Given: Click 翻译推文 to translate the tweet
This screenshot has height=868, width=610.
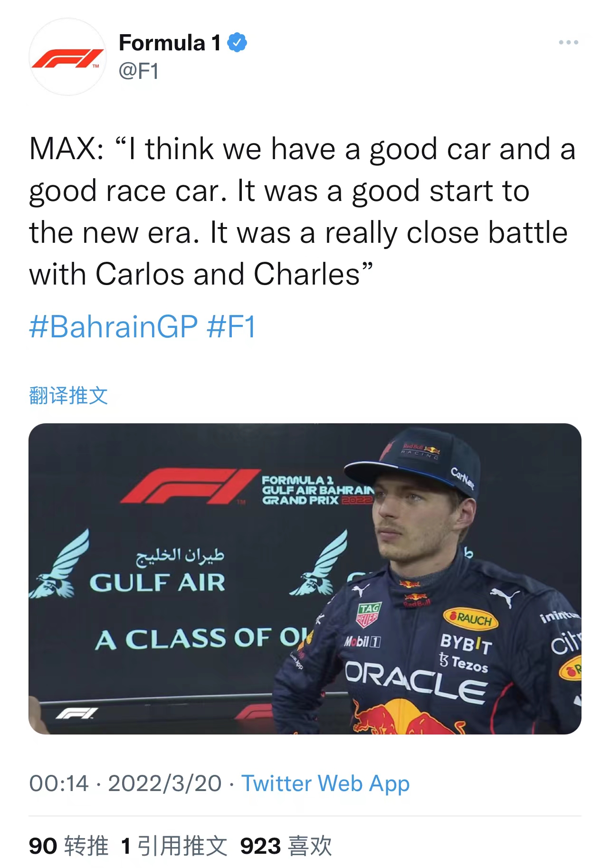Looking at the screenshot, I should tap(68, 395).
